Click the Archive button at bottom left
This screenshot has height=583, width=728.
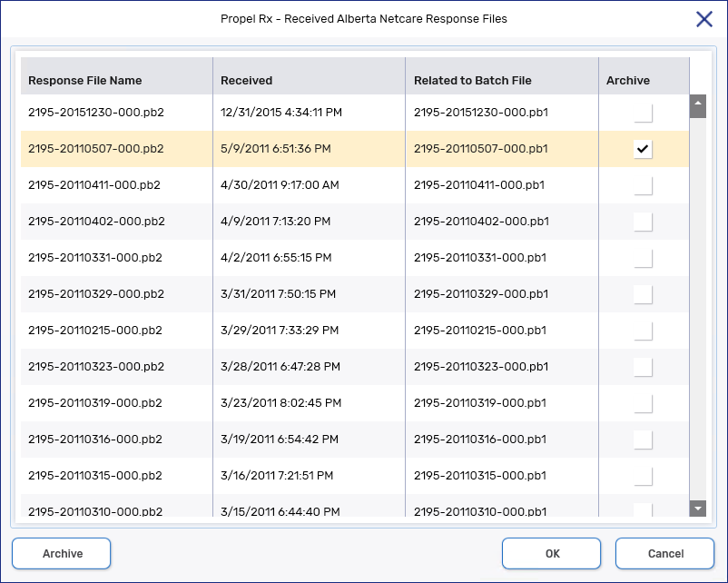pos(62,553)
